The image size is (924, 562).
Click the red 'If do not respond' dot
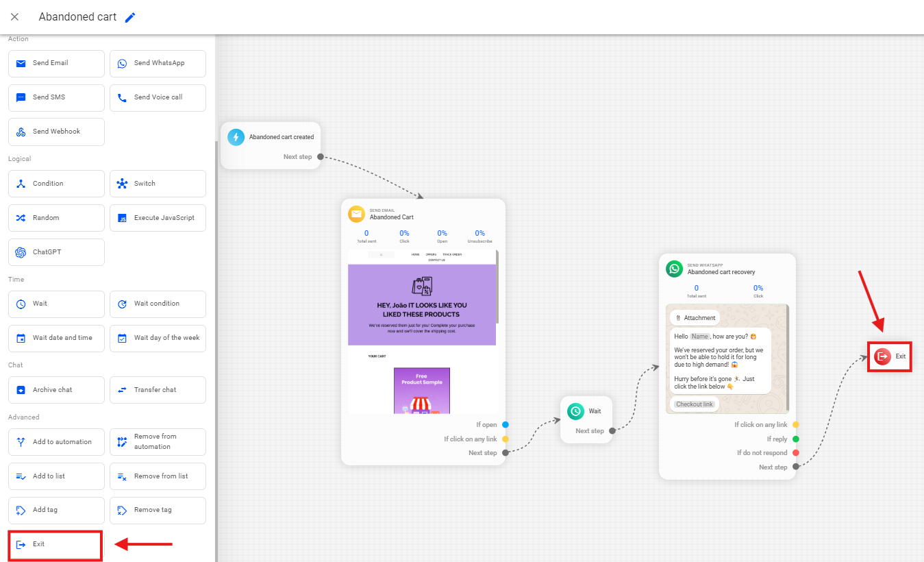[x=795, y=453]
